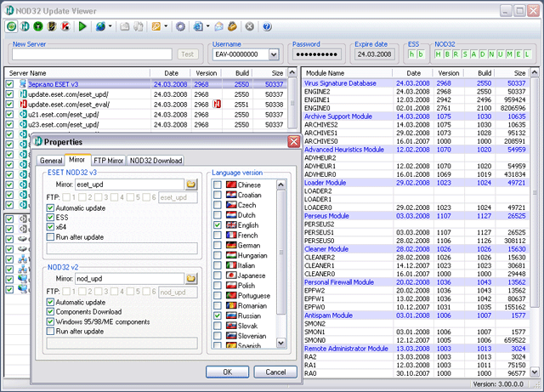The height and width of the screenshot is (392, 544).
Task: Click the ESS 'b' indicator box
Action: point(421,54)
